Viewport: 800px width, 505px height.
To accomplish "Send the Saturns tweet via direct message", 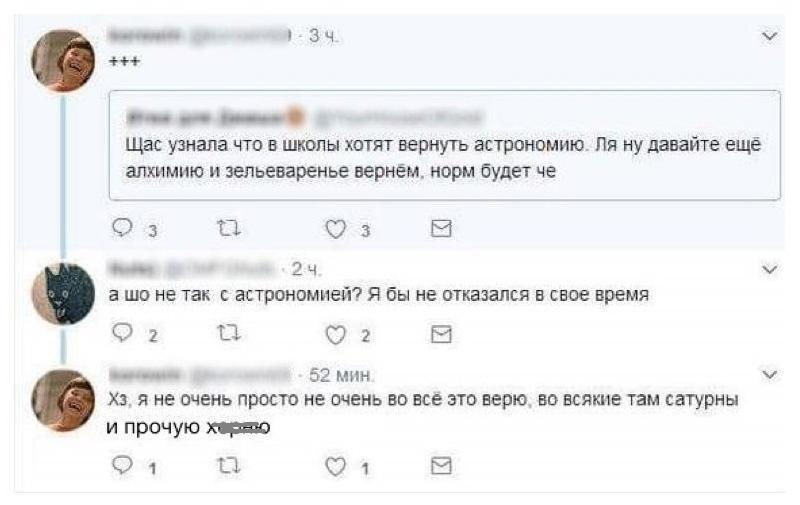I will pos(440,465).
